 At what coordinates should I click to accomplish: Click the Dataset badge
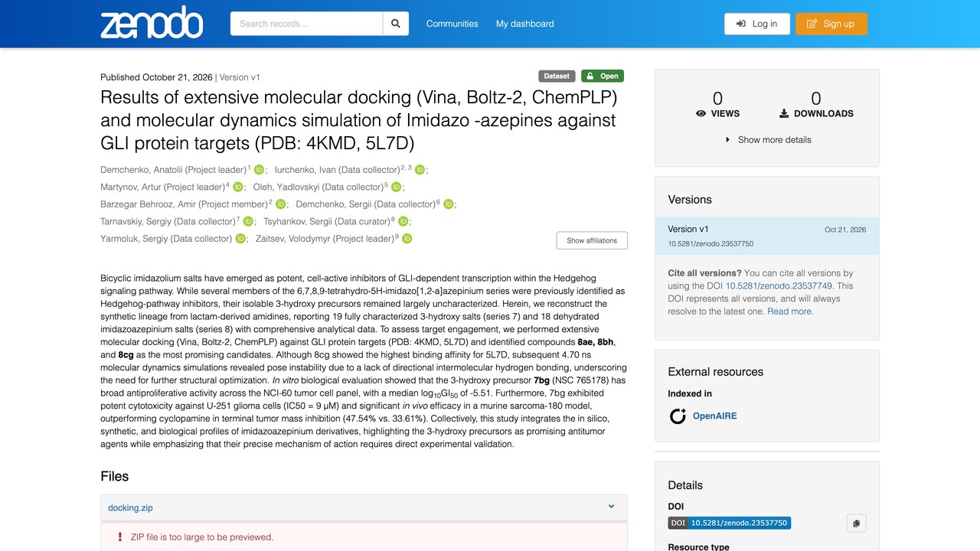(x=557, y=76)
